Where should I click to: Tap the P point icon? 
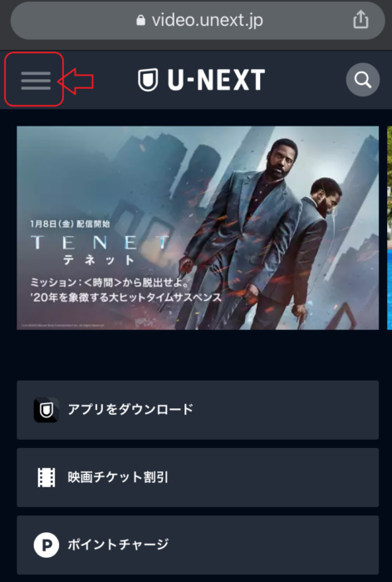click(47, 545)
